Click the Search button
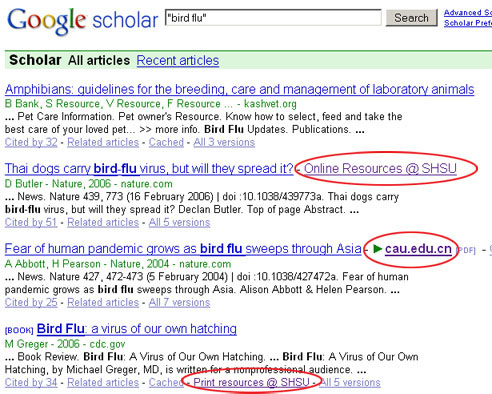Image resolution: width=492 pixels, height=394 pixels. [x=411, y=18]
